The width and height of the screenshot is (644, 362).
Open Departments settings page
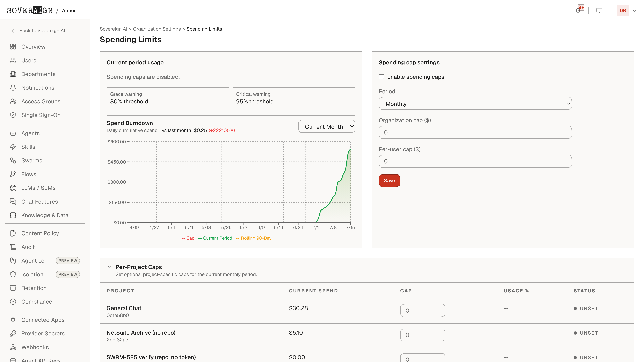coord(38,74)
